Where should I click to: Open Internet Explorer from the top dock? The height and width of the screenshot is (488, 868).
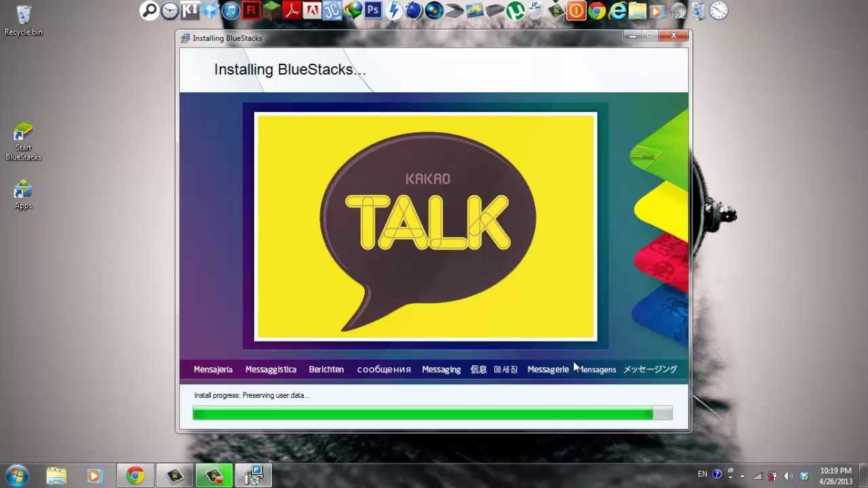617,10
